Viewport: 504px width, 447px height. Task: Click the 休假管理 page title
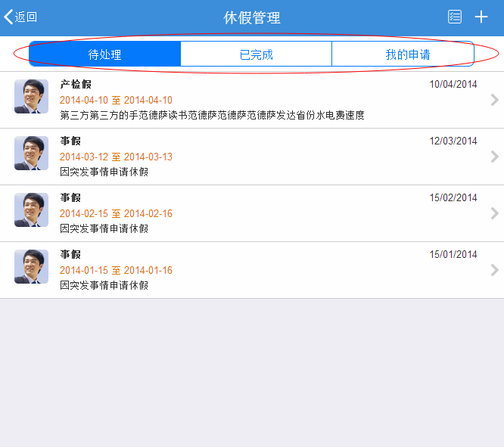tap(252, 17)
